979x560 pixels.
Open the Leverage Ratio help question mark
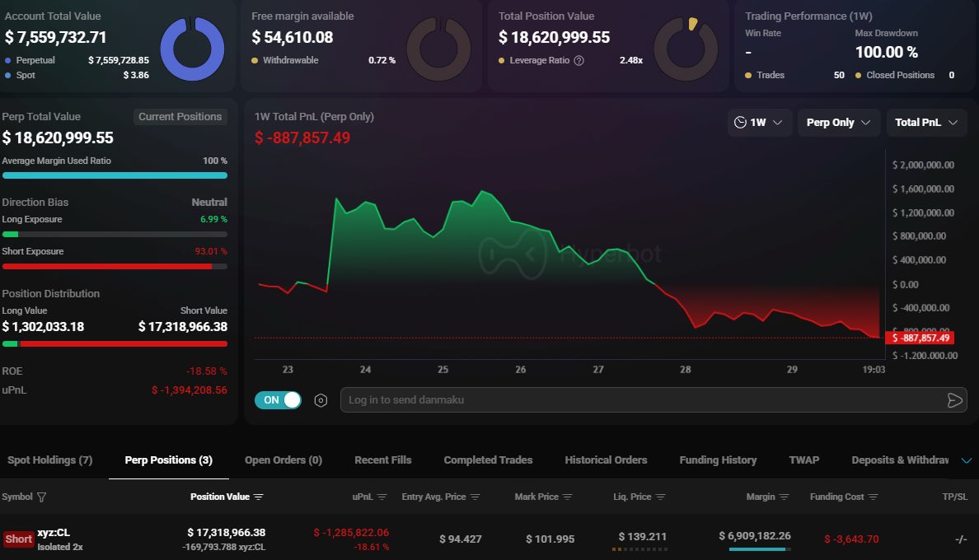pos(578,60)
